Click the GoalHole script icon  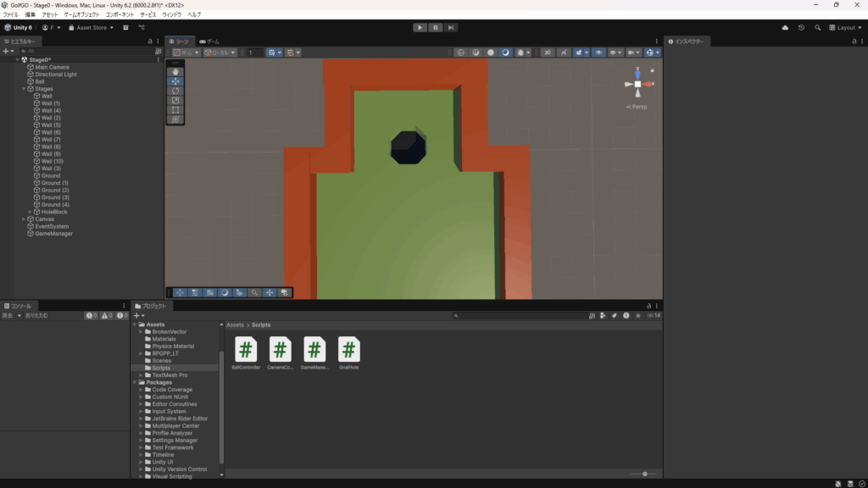pos(349,349)
